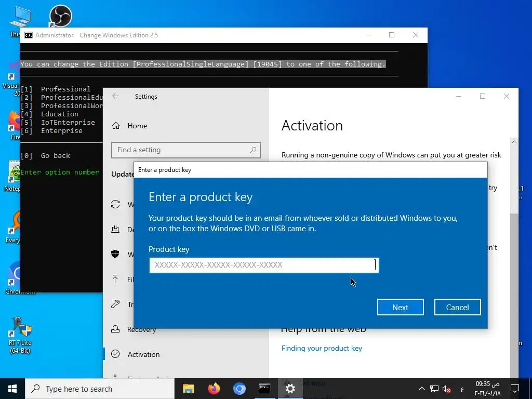Open the taskbar clock and date
532x399 pixels.
pyautogui.click(x=487, y=389)
